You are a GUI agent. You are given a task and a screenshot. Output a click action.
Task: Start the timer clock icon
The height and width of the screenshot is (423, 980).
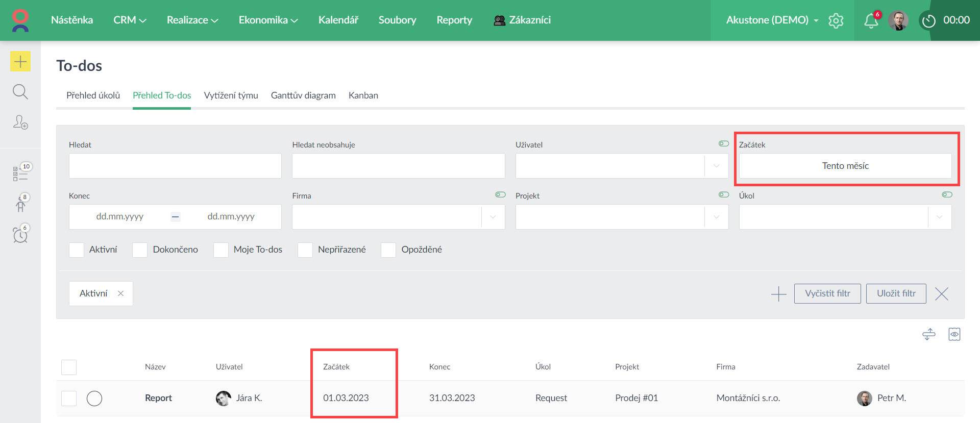click(928, 21)
